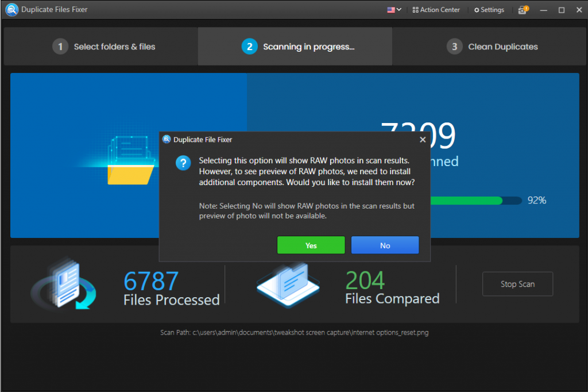Go to Select folders & files step
This screenshot has width=588, height=392.
(101, 47)
